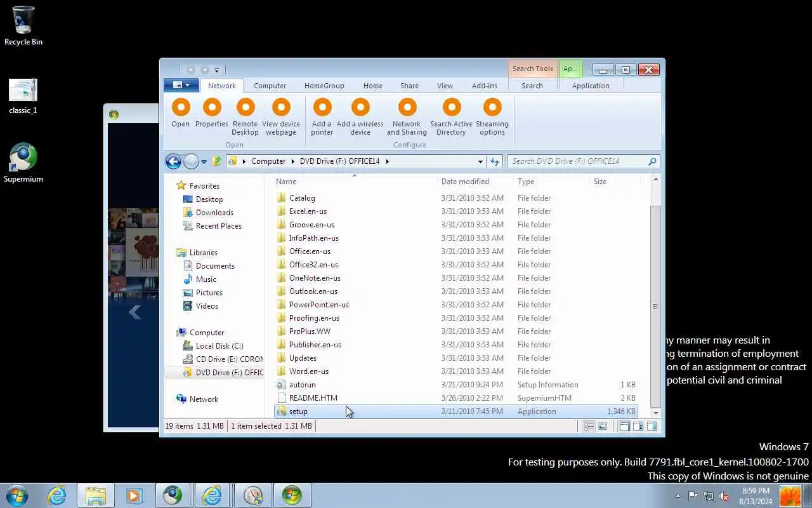Click the file list scroll-down arrow

pyautogui.click(x=656, y=413)
